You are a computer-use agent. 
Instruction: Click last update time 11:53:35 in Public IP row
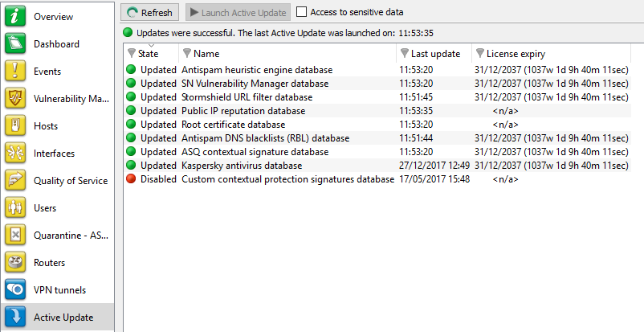click(416, 111)
